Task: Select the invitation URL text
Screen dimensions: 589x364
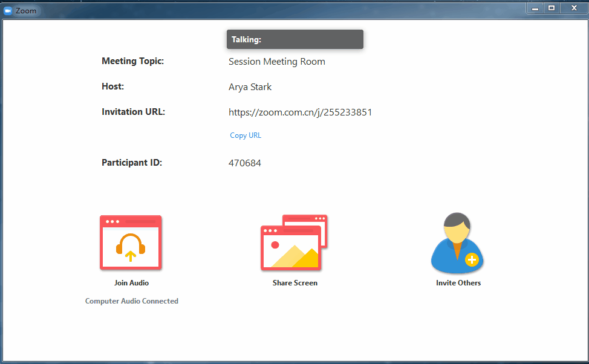Action: point(300,112)
